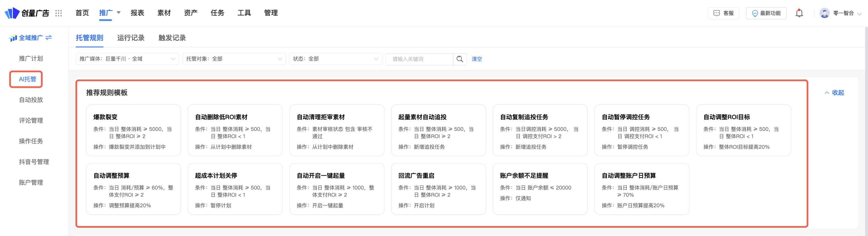Viewport: 868px width, 236px height.
Task: Open the app grid launcher icon
Action: [x=59, y=13]
